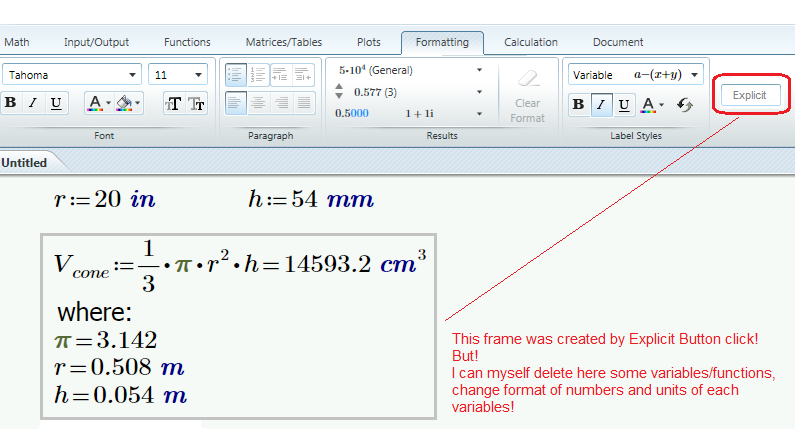Align paragraph text right
The image size is (795, 438).
click(280, 103)
